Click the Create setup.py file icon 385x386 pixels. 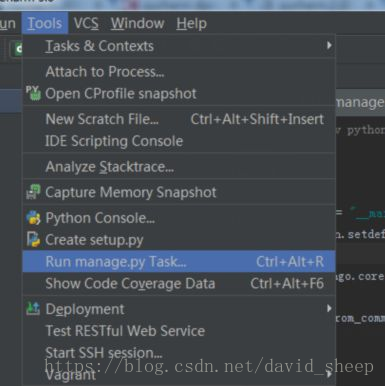point(33,239)
